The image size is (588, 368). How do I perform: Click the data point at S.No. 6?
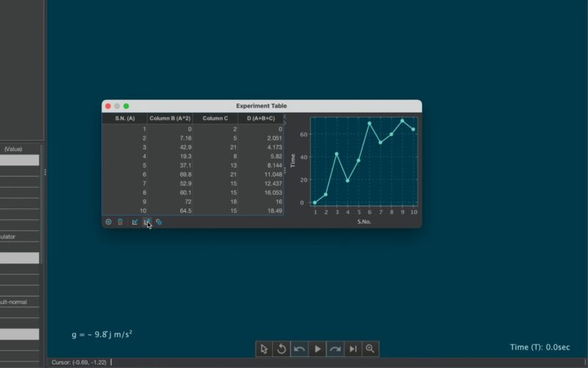[x=370, y=124]
